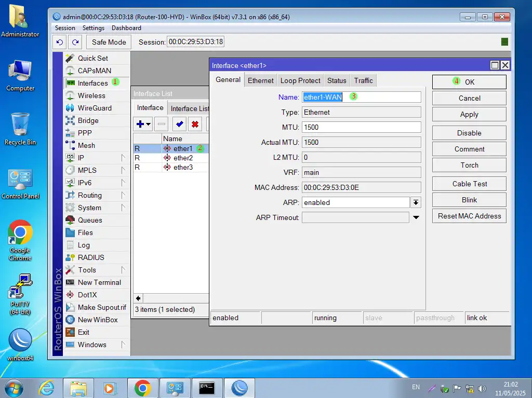Click the red cross Disable icon
This screenshot has height=398, width=532.
pyautogui.click(x=195, y=124)
